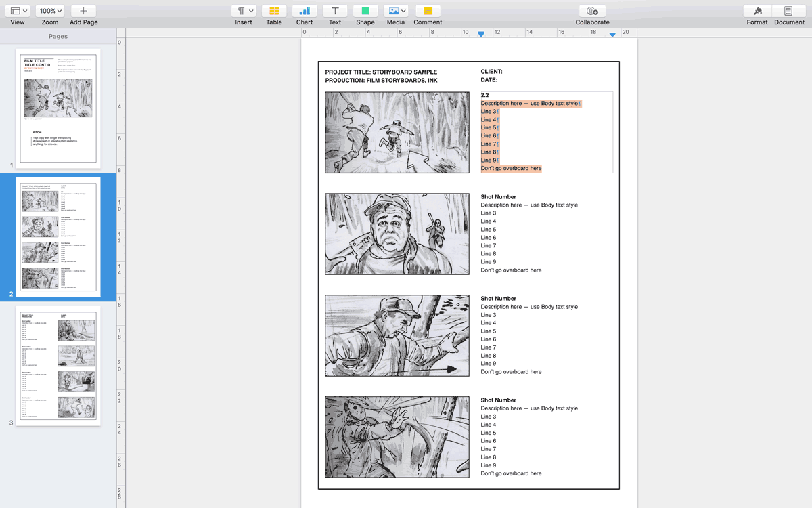This screenshot has height=508, width=812.
Task: Open the Document inspector
Action: [x=789, y=11]
